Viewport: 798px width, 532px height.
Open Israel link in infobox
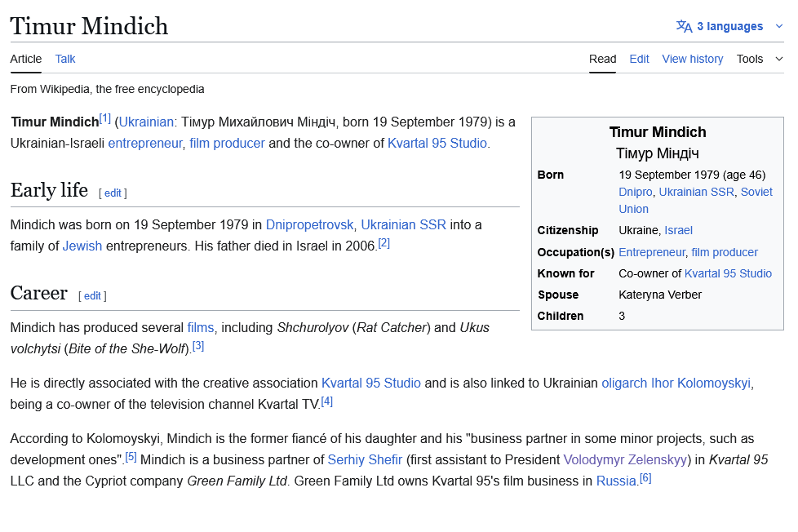678,230
